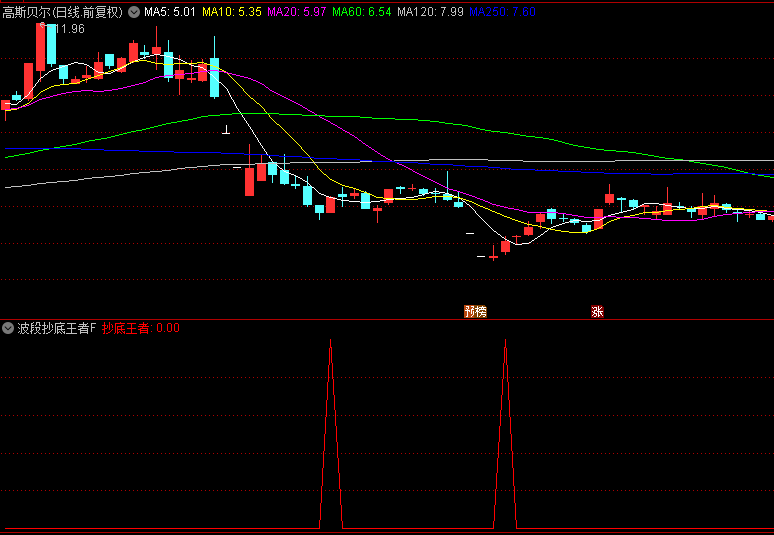Image resolution: width=774 pixels, height=535 pixels.
Task: Click the 抄底王者: 0.00 value label
Action: coord(141,328)
